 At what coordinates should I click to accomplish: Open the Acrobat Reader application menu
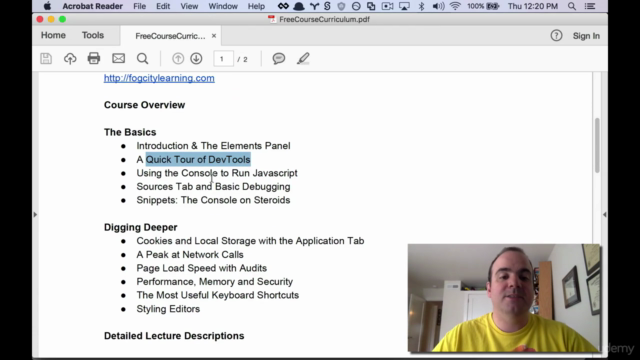tap(92, 6)
